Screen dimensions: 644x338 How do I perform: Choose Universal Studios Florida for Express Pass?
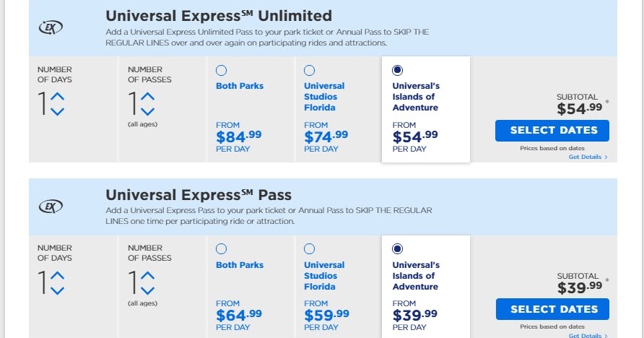tap(309, 249)
